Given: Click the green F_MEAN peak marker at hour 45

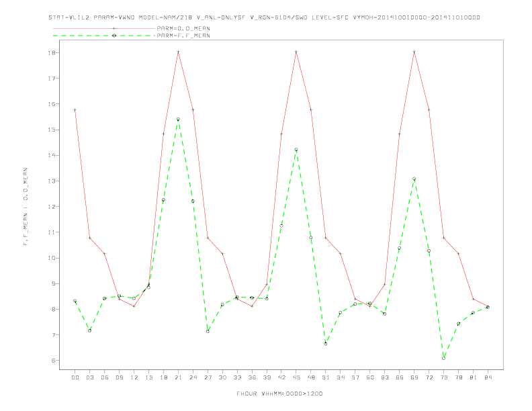Looking at the screenshot, I should tap(296, 150).
